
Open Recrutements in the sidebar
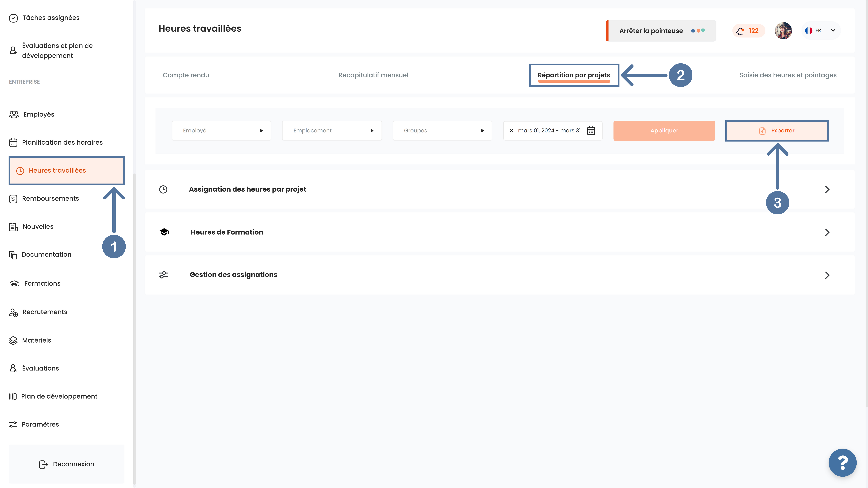point(45,312)
